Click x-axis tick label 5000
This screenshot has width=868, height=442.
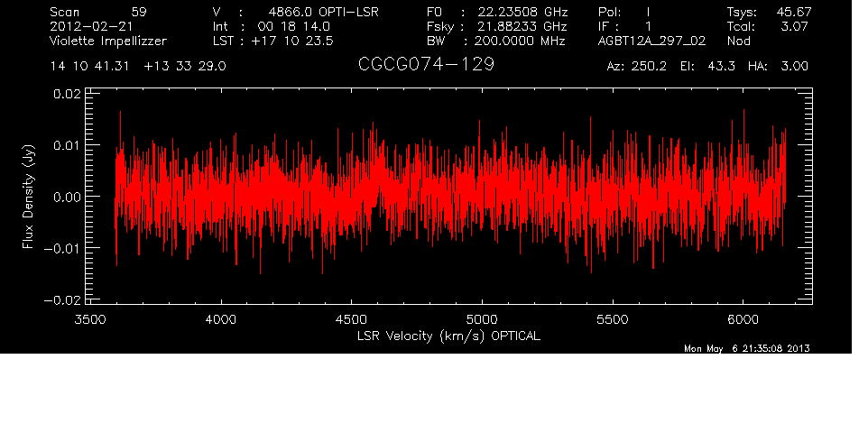point(482,319)
